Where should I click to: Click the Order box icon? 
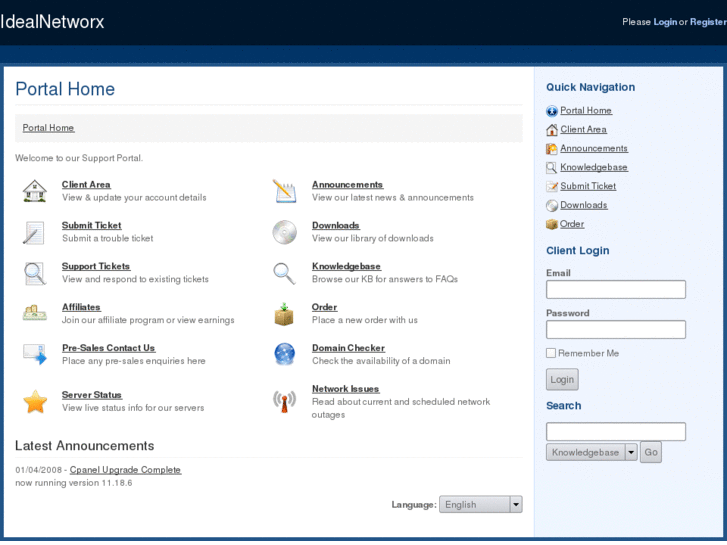(284, 314)
